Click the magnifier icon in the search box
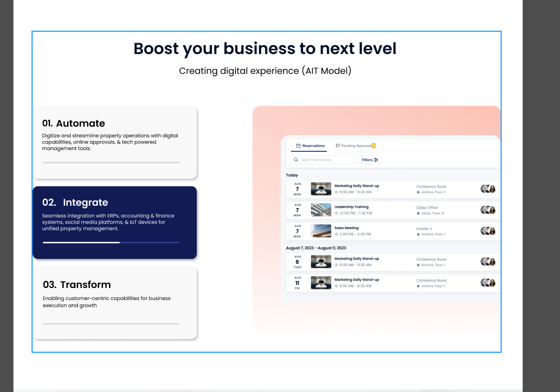This screenshot has width=560, height=392. [296, 160]
